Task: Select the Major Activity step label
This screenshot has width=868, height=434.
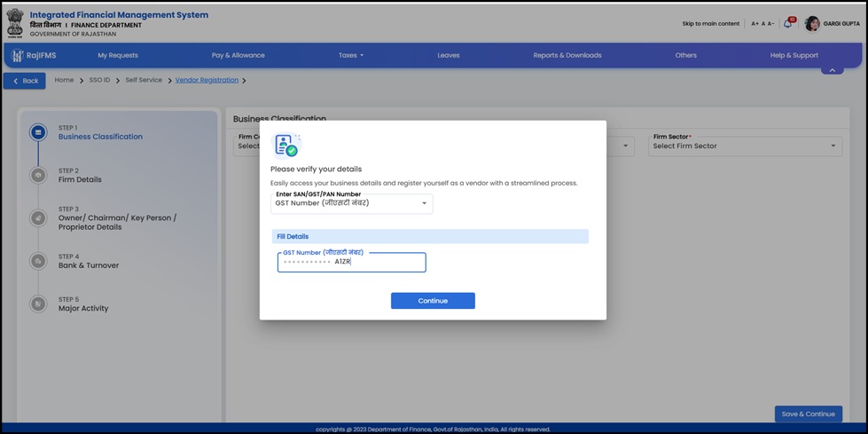Action: click(83, 308)
